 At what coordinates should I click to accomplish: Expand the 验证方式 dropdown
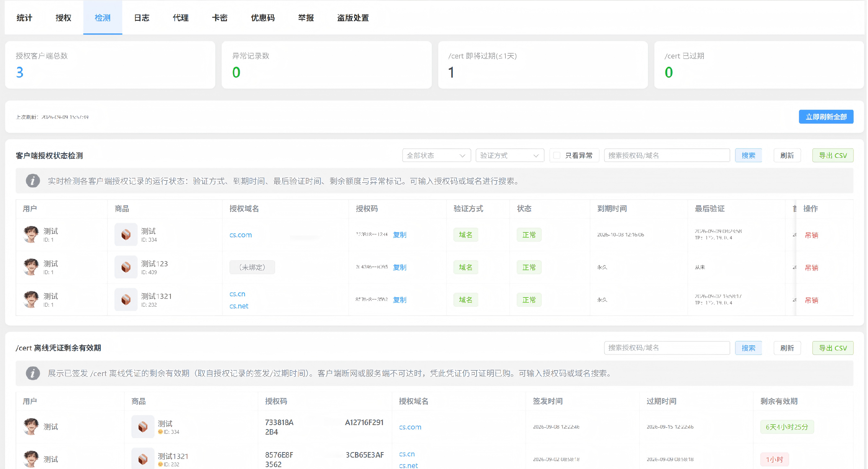[x=510, y=155]
